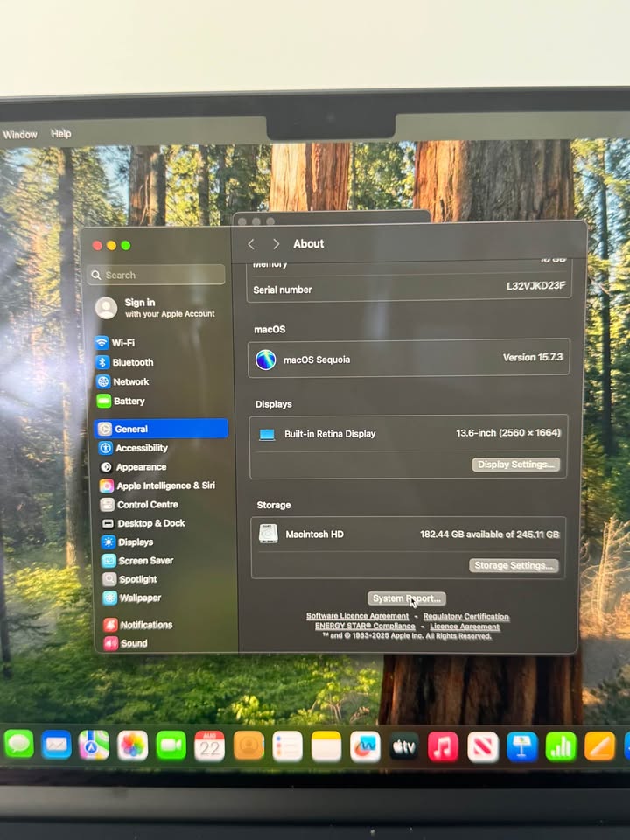Click the System Report button
The height and width of the screenshot is (840, 630).
pyautogui.click(x=407, y=598)
